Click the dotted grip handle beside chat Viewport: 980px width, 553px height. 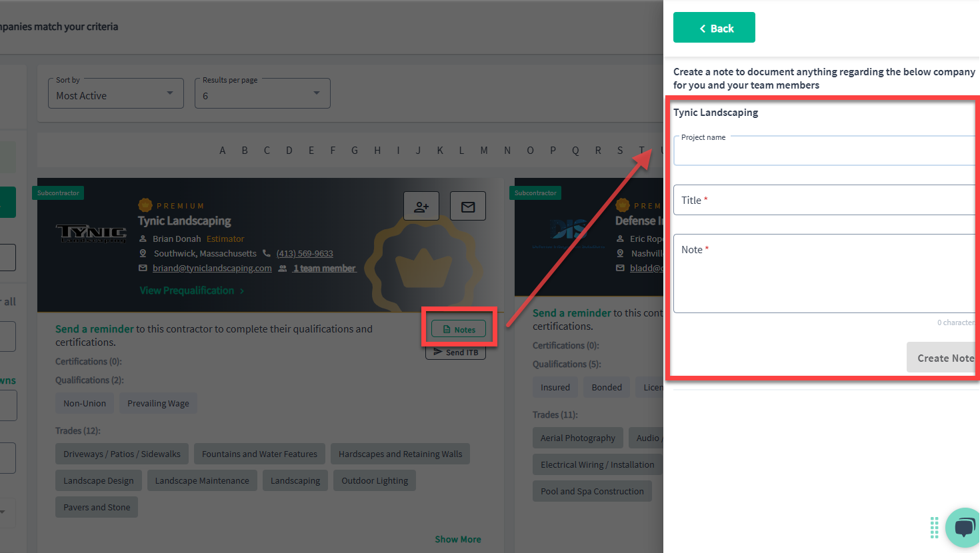pos(934,528)
